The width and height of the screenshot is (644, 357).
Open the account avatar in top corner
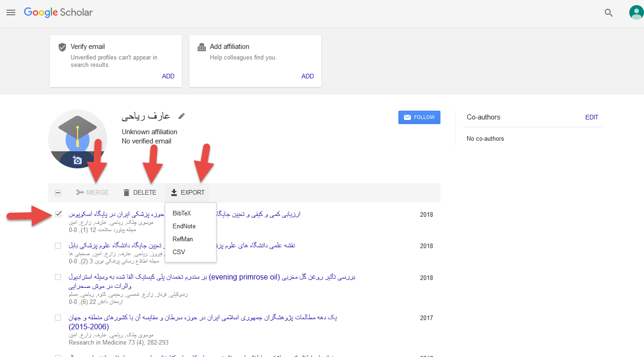(636, 12)
